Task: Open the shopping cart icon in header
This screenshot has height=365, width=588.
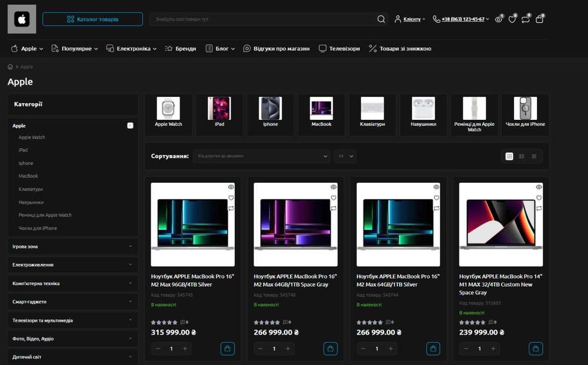Action: pyautogui.click(x=539, y=19)
